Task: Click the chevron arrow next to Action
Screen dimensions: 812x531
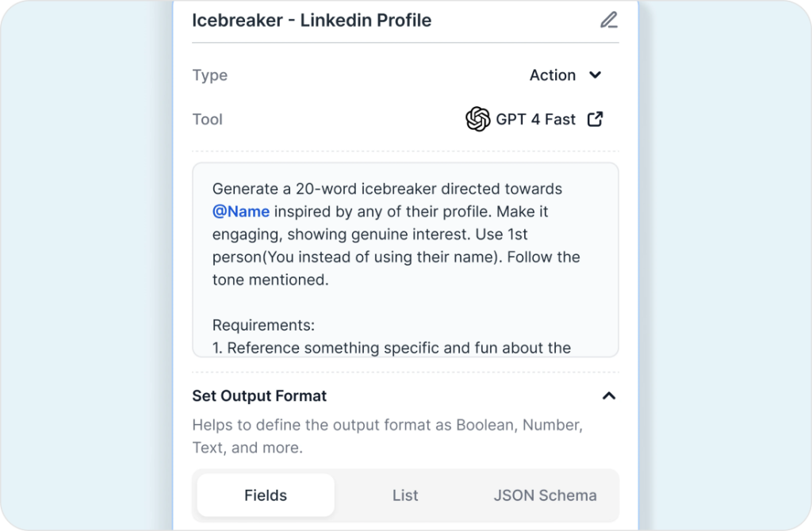Action: click(596, 75)
